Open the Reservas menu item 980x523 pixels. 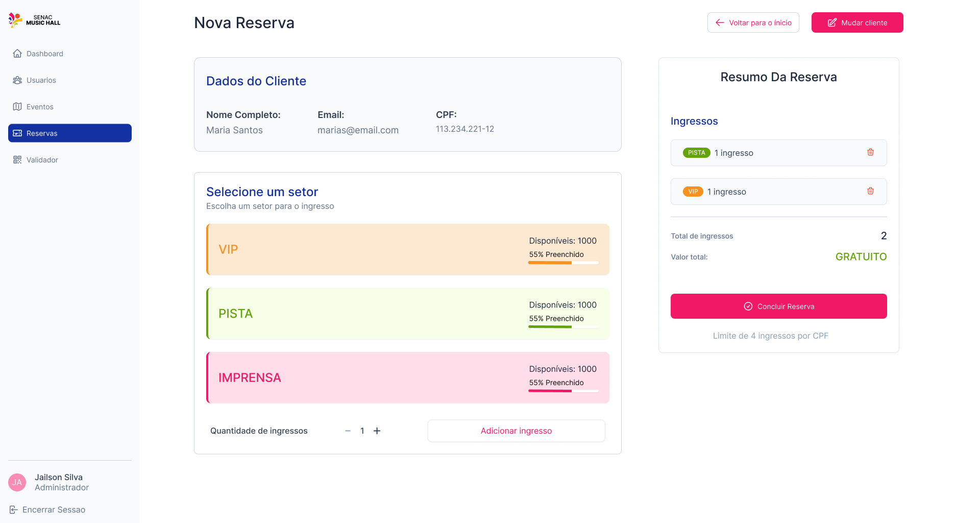(70, 133)
